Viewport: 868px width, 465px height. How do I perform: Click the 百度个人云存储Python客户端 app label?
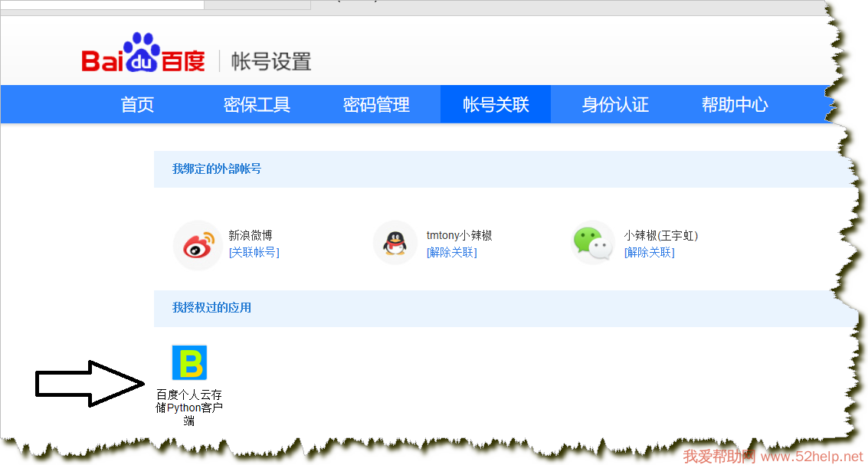(188, 408)
